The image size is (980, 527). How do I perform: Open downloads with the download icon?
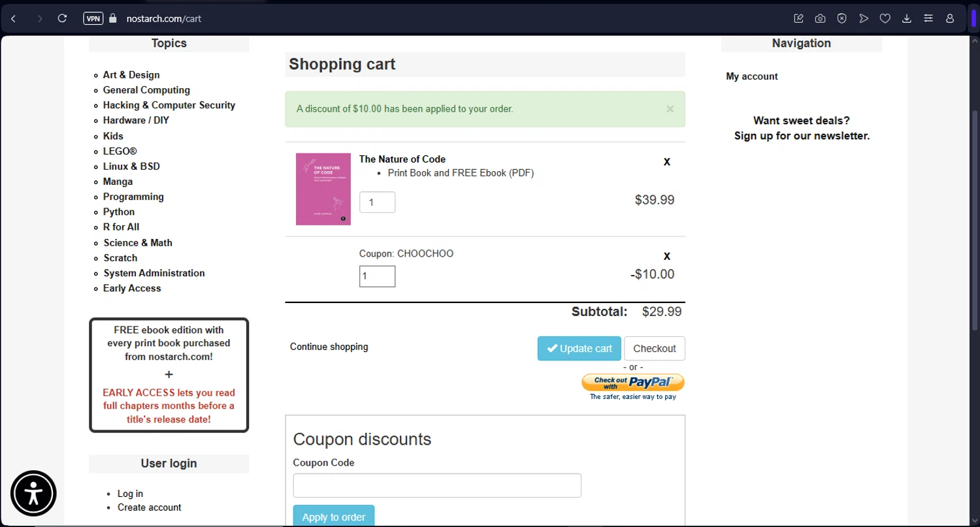point(906,18)
